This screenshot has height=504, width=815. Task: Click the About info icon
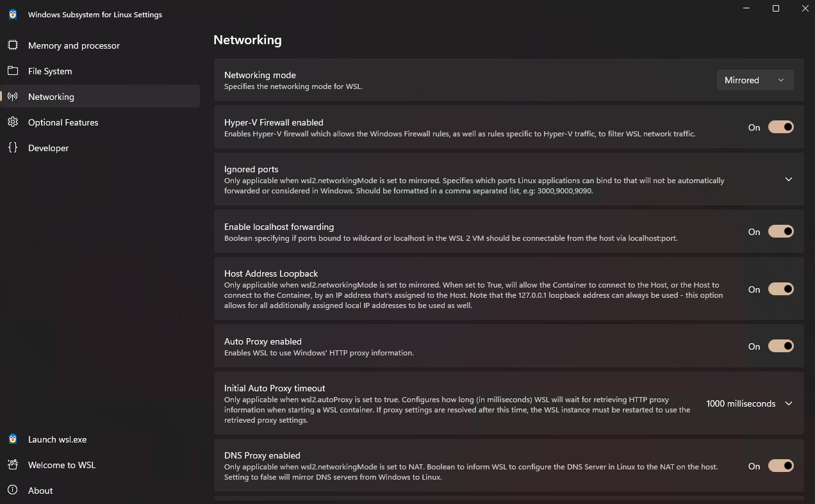[x=13, y=491]
